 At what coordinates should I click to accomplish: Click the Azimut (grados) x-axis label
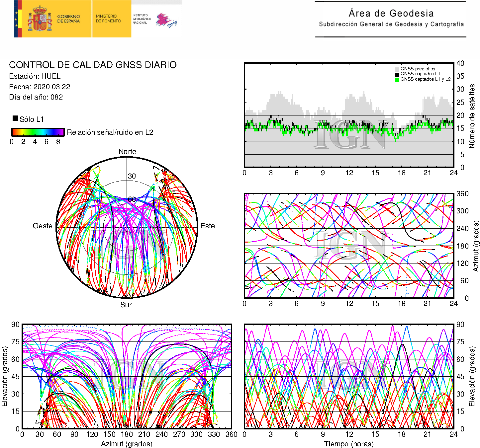point(127,444)
